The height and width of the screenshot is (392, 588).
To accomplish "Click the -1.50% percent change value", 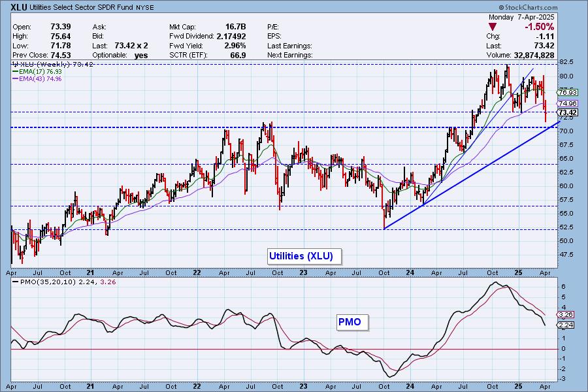I will pyautogui.click(x=539, y=27).
